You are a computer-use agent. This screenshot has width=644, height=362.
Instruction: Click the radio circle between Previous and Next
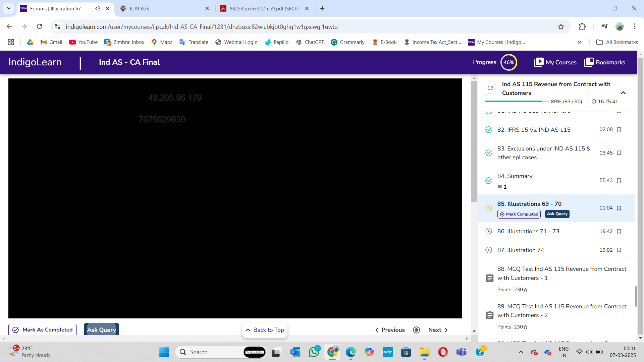pos(416,330)
